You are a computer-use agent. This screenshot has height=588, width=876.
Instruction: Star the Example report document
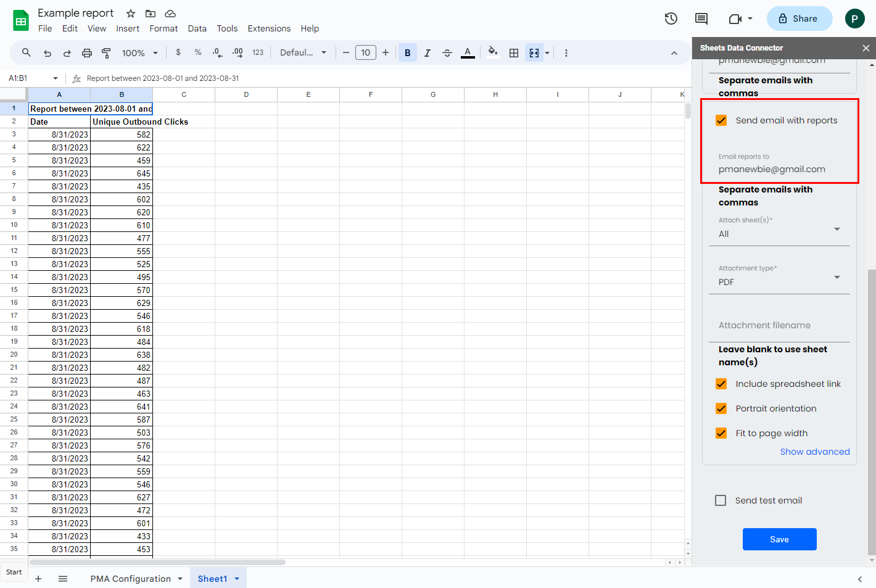click(x=131, y=14)
